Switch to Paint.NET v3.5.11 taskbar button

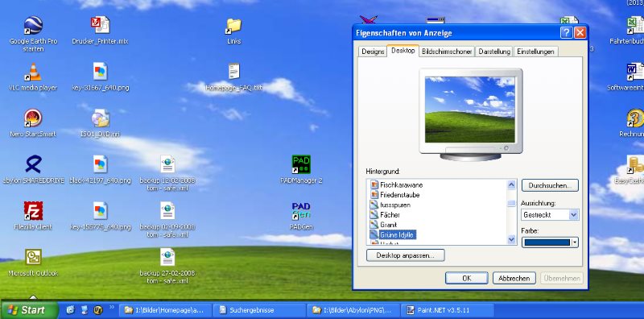[x=448, y=310]
